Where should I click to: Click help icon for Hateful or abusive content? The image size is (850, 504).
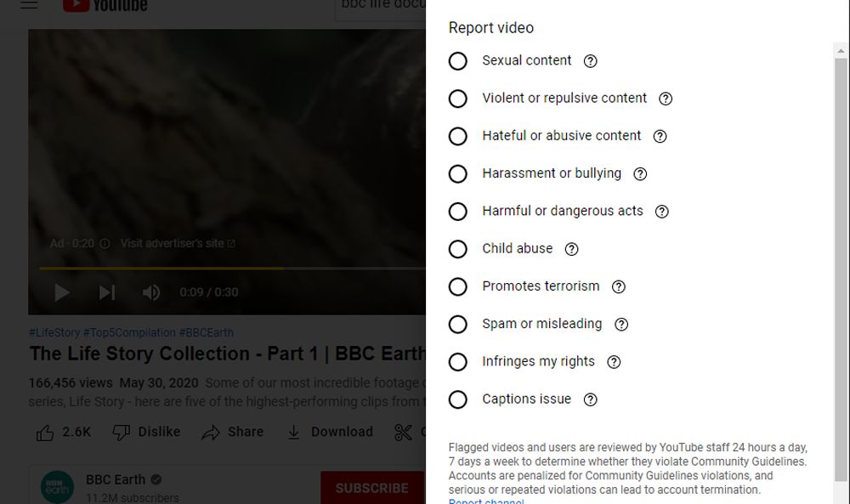coord(660,136)
